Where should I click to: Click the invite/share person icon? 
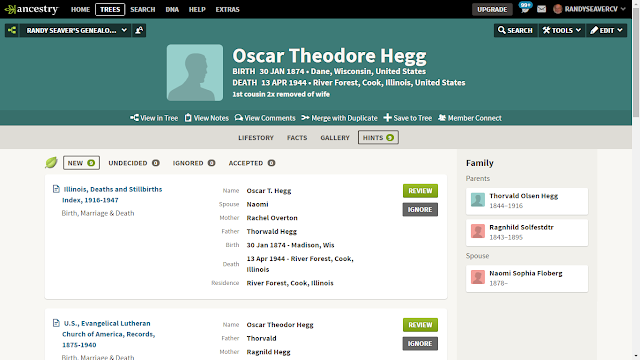click(139, 30)
